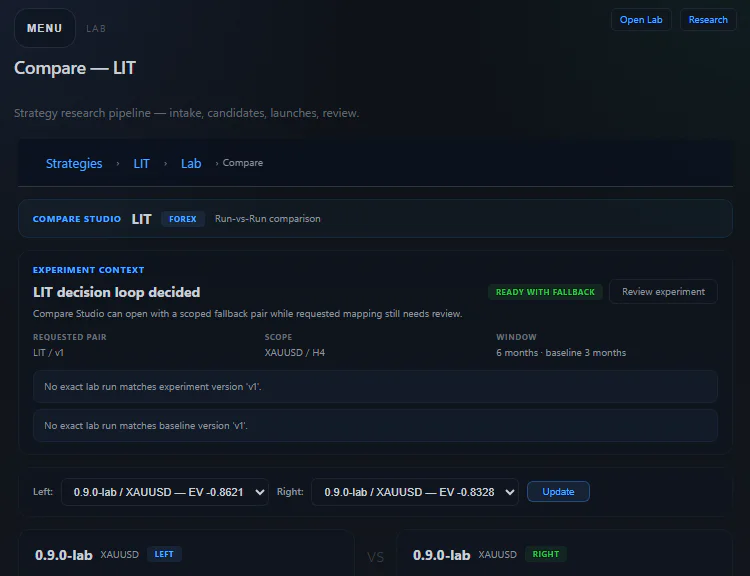Click the XAUUSD / H4 scope value
750x576 pixels.
(295, 353)
